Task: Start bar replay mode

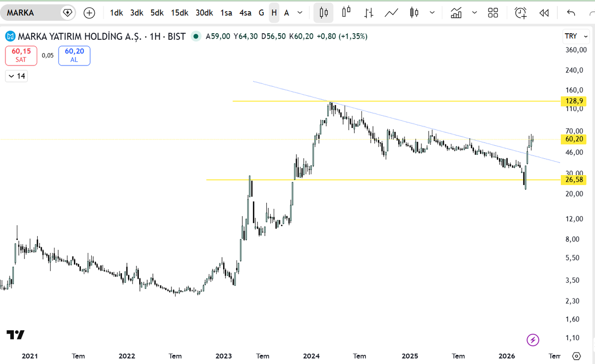Action: (x=544, y=13)
